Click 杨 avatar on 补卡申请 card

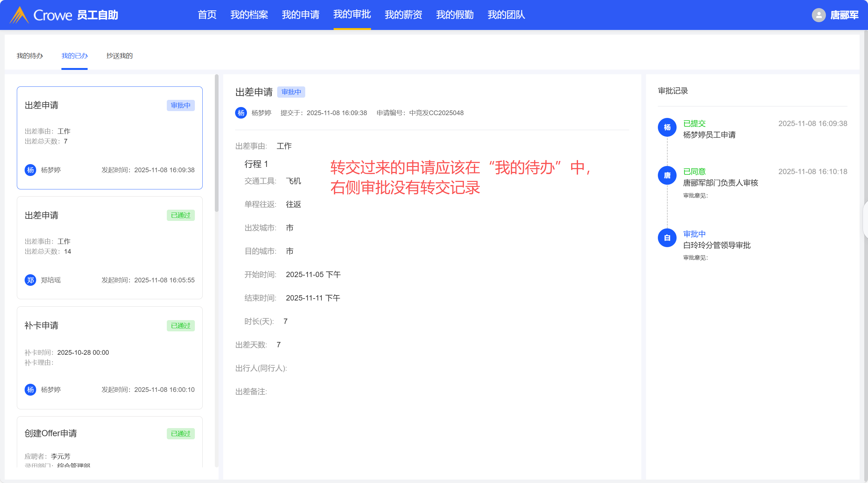30,390
